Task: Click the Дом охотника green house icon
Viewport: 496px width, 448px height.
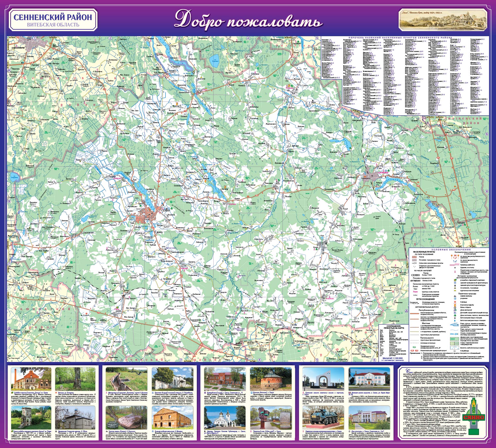Action: click(x=455, y=315)
